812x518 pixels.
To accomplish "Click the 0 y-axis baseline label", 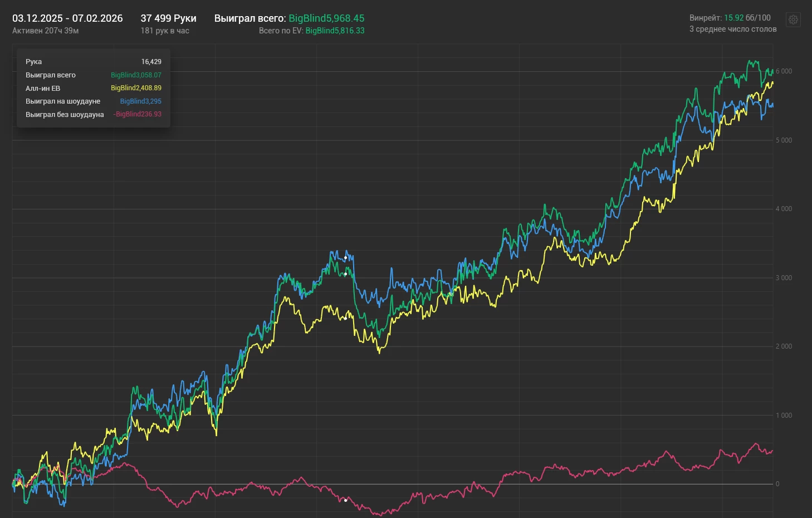I will [x=777, y=484].
